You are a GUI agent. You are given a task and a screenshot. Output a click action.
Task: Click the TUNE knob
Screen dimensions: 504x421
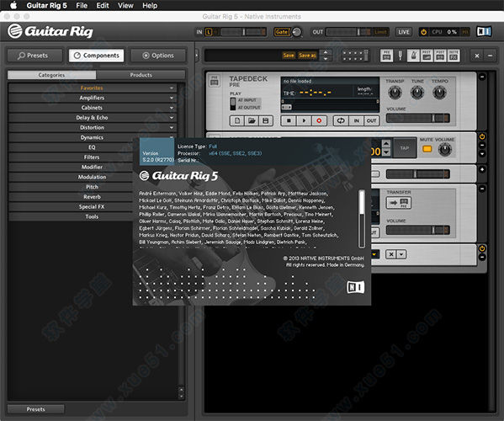click(417, 93)
